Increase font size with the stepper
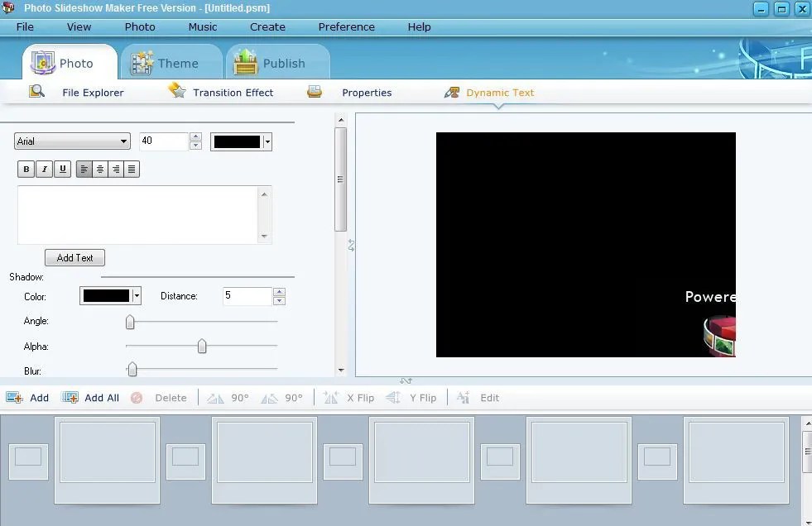 pyautogui.click(x=195, y=136)
